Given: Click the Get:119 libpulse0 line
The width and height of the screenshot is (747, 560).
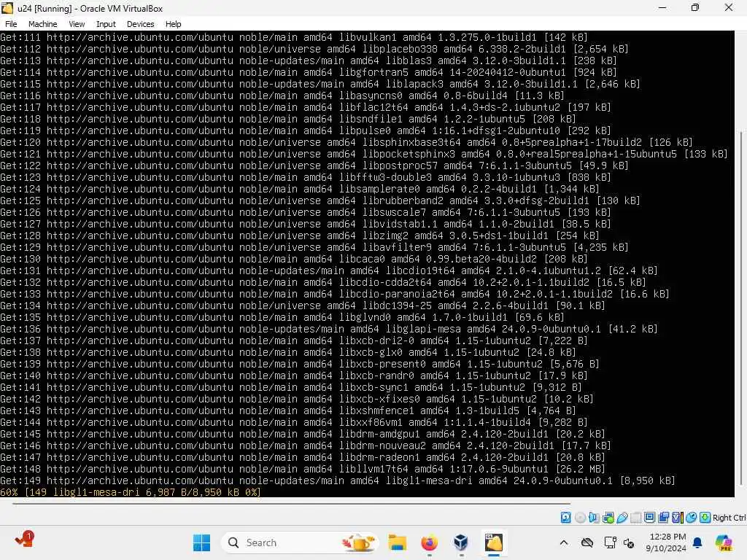Looking at the screenshot, I should click(x=306, y=131).
